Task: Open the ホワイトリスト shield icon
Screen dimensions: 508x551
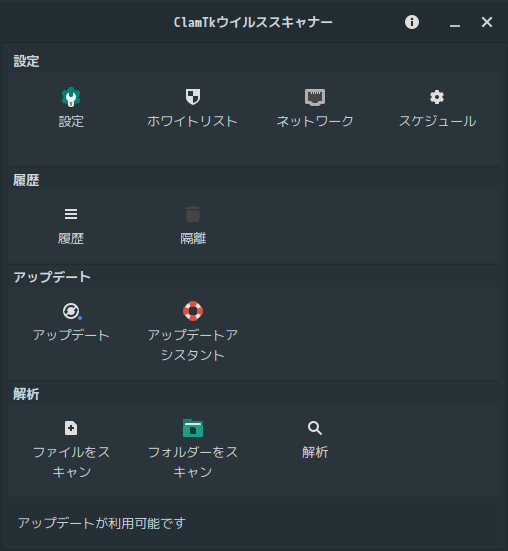Action: click(193, 97)
